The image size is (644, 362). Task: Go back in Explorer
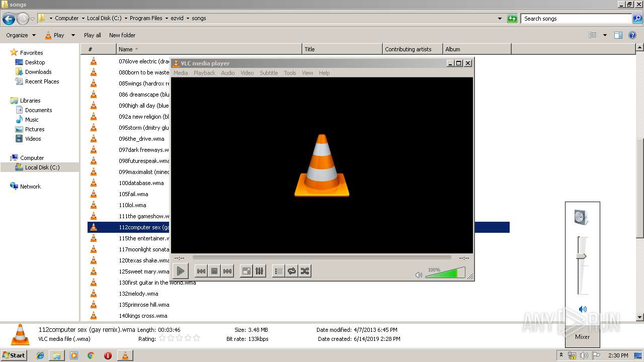[x=9, y=19]
